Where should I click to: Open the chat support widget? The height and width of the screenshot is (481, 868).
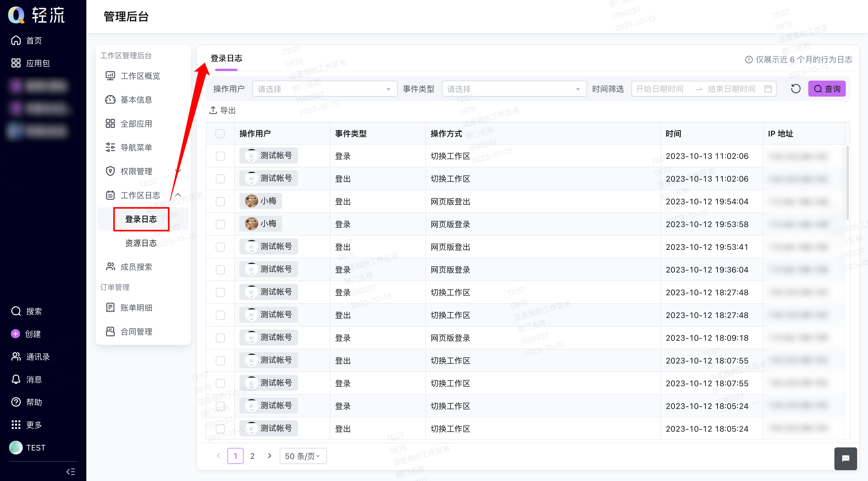[x=846, y=459]
